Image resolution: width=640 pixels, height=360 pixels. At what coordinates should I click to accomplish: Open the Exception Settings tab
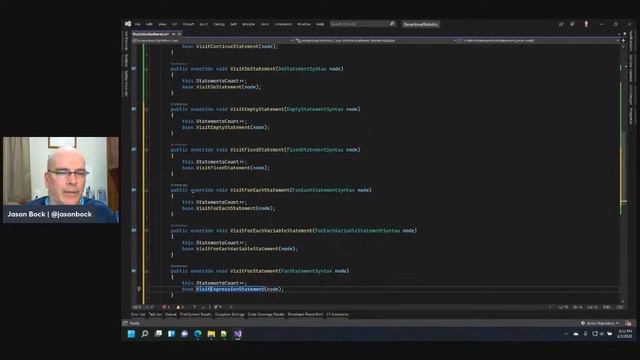pyautogui.click(x=230, y=315)
